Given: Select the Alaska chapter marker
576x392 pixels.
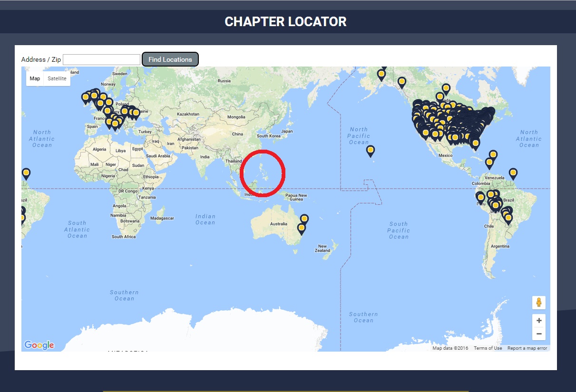Looking at the screenshot, I should coord(381,74).
